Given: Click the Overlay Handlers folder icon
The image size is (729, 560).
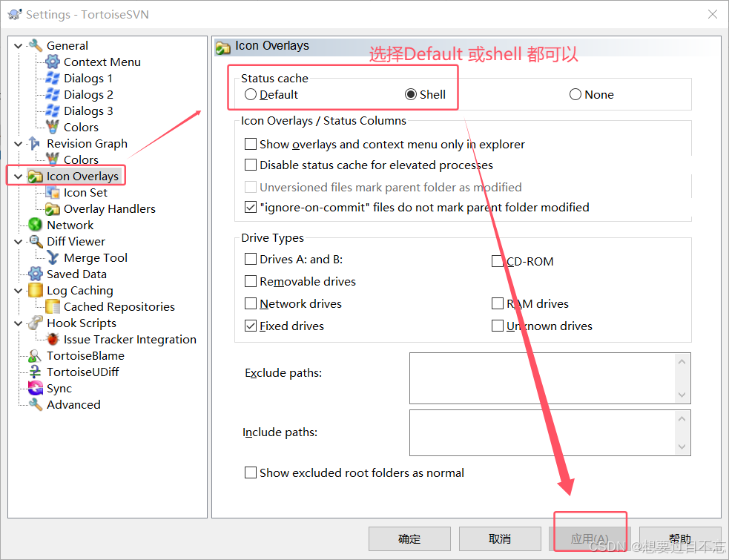Looking at the screenshot, I should coord(53,209).
